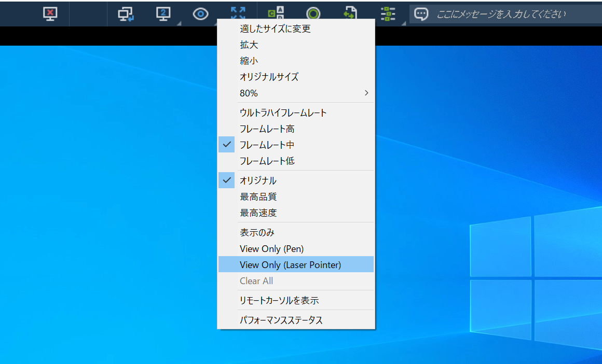Open パフォーマンスステータス
Image resolution: width=602 pixels, height=364 pixels.
pos(296,320)
